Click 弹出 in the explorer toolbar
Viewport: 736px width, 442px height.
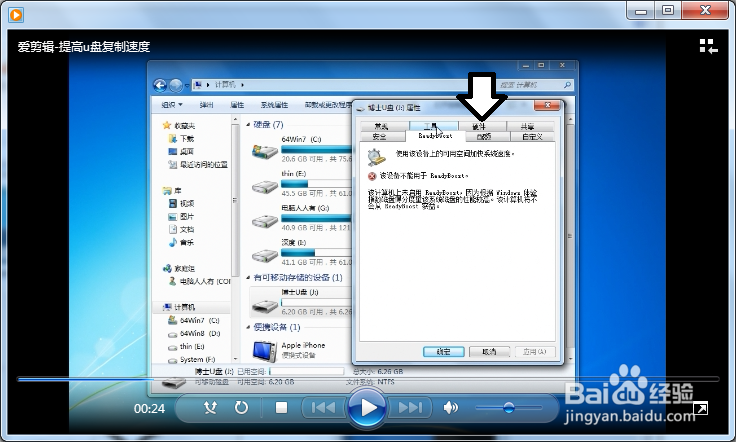click(207, 105)
